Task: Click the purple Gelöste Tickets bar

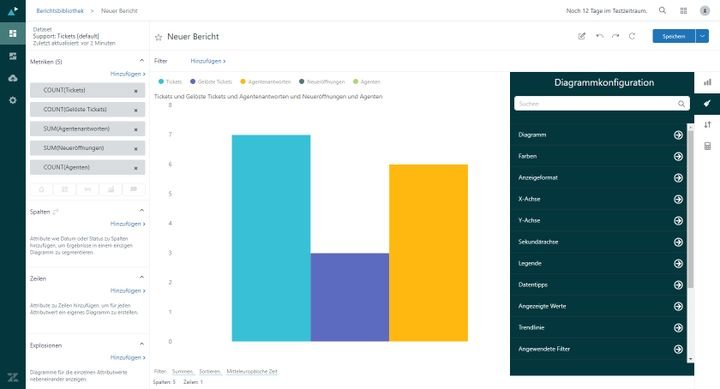Action: click(x=349, y=297)
